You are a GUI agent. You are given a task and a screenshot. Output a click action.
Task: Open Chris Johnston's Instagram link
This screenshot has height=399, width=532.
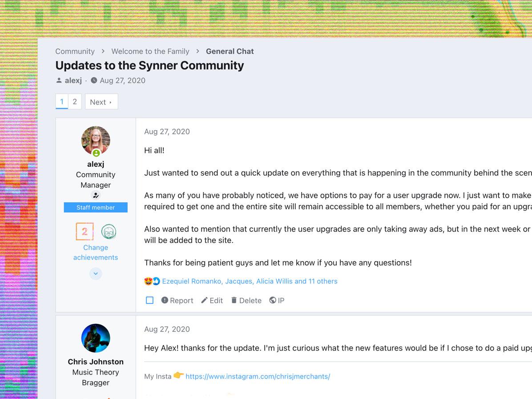click(258, 376)
